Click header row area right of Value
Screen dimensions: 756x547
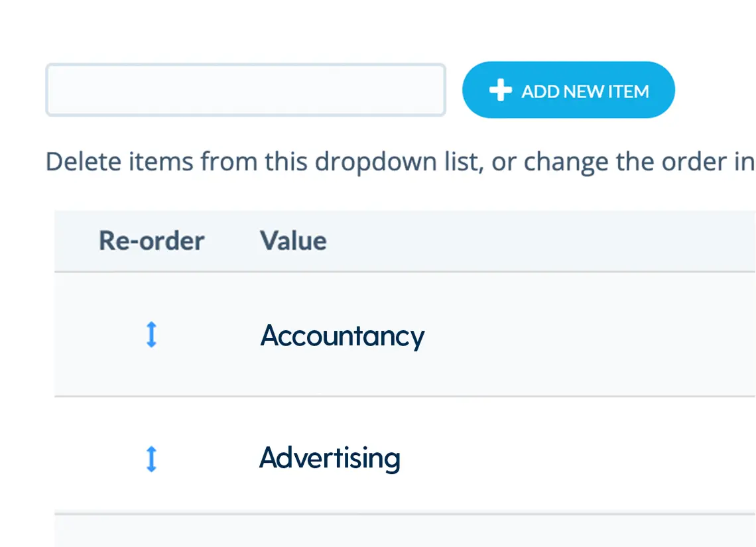point(537,241)
